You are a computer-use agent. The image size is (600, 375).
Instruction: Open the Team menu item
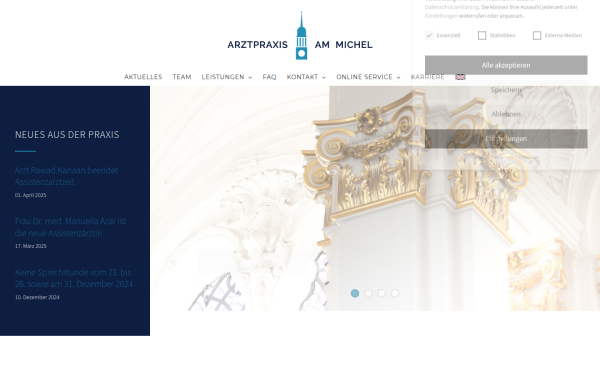click(x=182, y=77)
